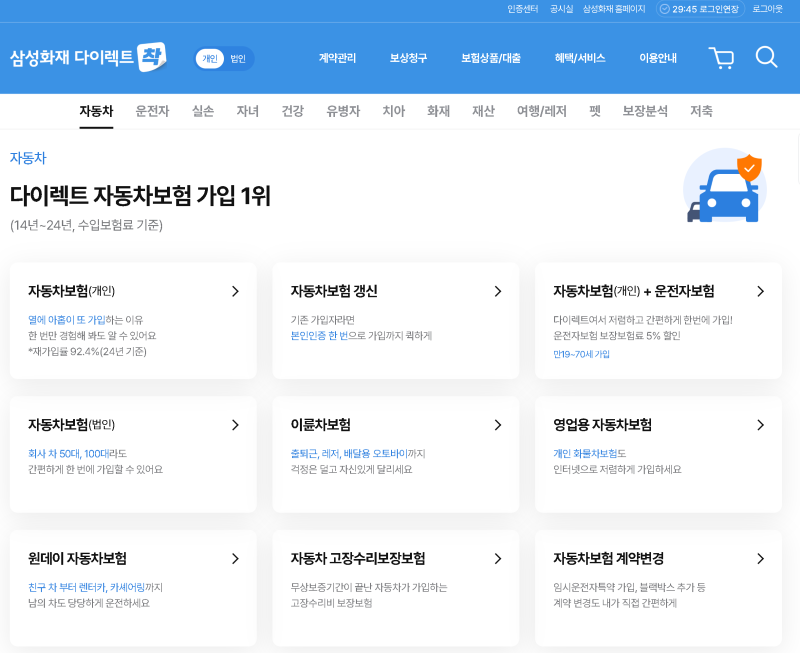Click the 자동차보험 계약변경 card title
Viewport: 800px width, 653px height.
pyautogui.click(x=609, y=559)
